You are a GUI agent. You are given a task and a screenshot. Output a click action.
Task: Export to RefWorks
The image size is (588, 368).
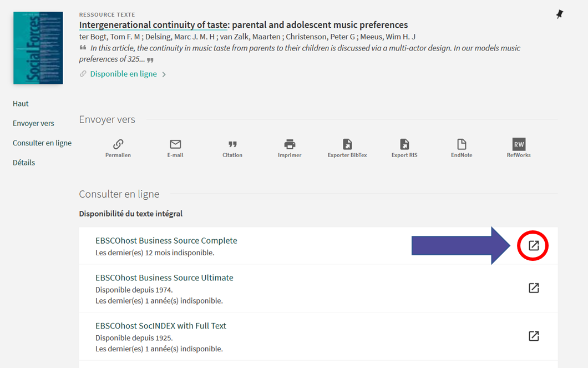click(x=519, y=144)
